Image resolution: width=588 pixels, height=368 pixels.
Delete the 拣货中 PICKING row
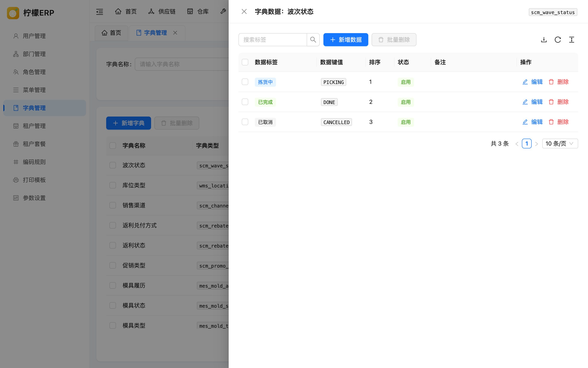558,82
